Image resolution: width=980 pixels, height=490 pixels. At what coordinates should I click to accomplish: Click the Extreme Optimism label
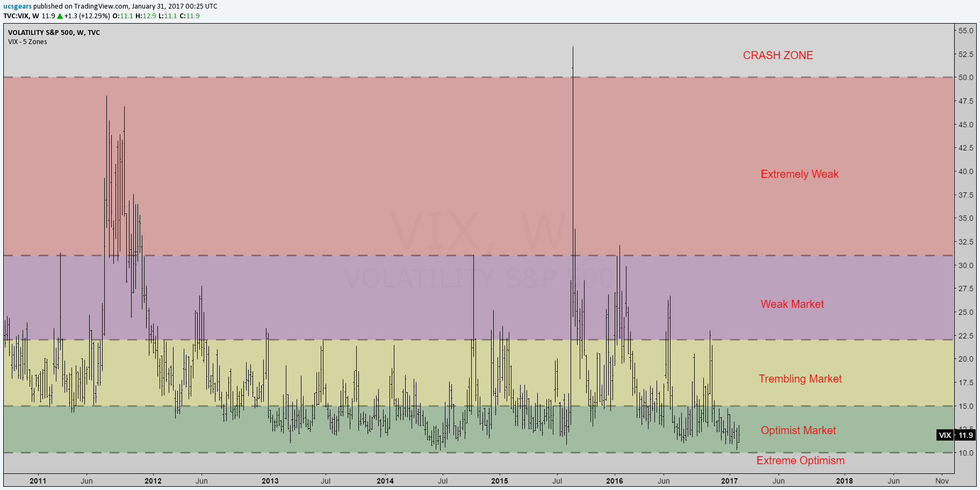801,460
